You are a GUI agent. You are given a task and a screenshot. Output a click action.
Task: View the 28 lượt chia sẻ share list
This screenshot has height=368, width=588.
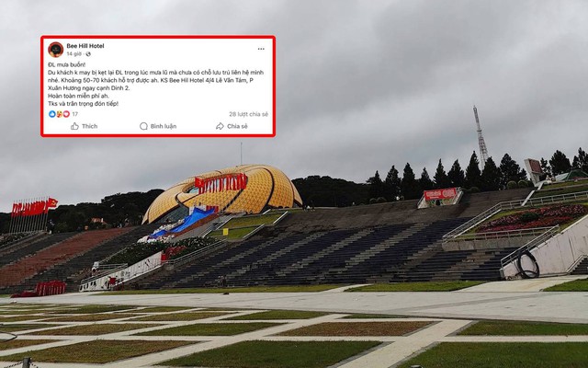[249, 114]
